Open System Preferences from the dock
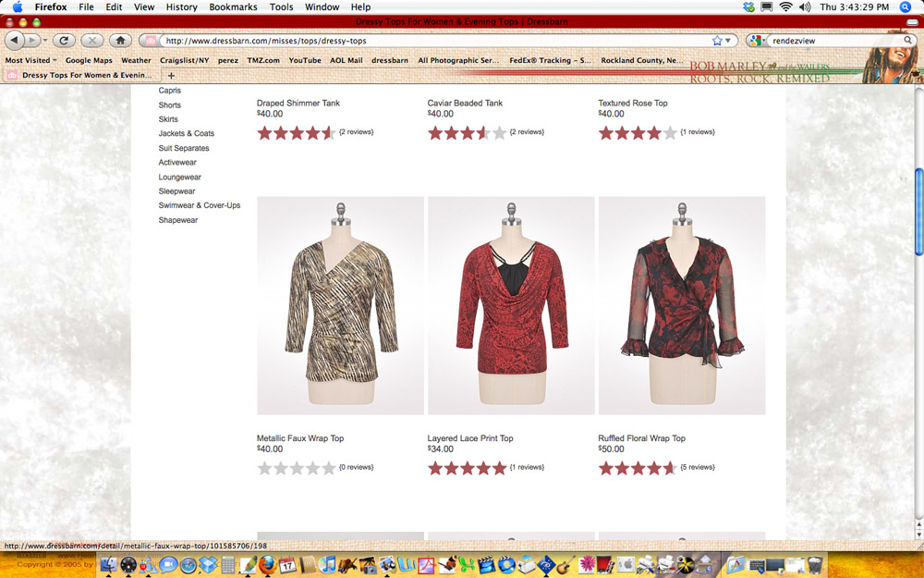The width and height of the screenshot is (924, 578). [x=626, y=564]
